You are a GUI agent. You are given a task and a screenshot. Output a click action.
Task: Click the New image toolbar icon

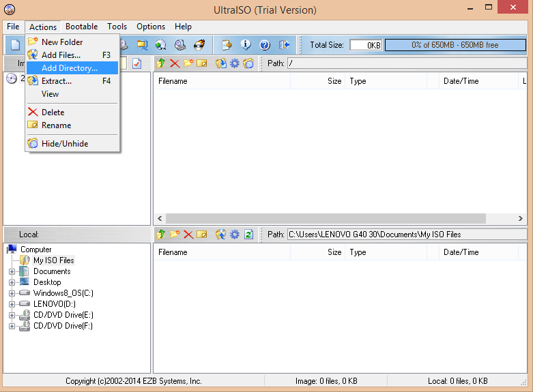coord(15,45)
